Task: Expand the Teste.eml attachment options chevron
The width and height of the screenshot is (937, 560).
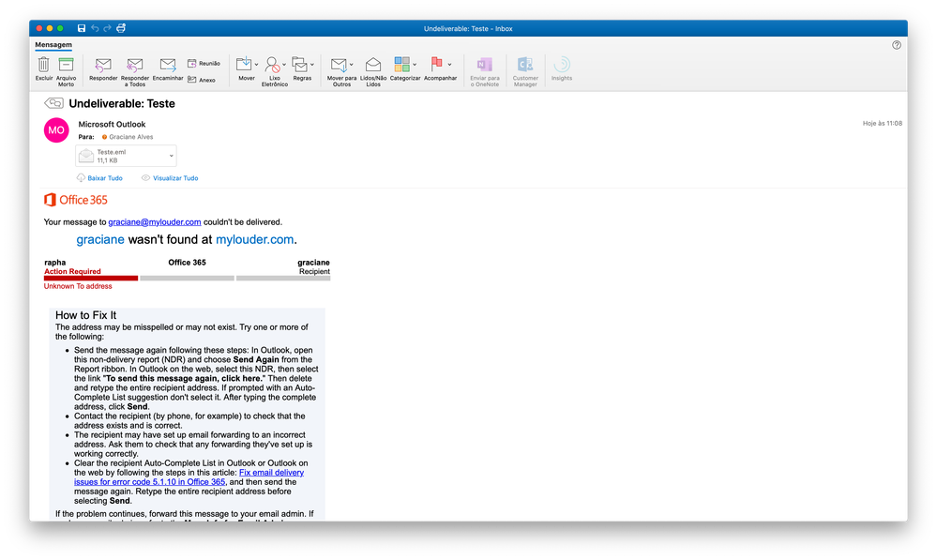Action: click(x=171, y=156)
